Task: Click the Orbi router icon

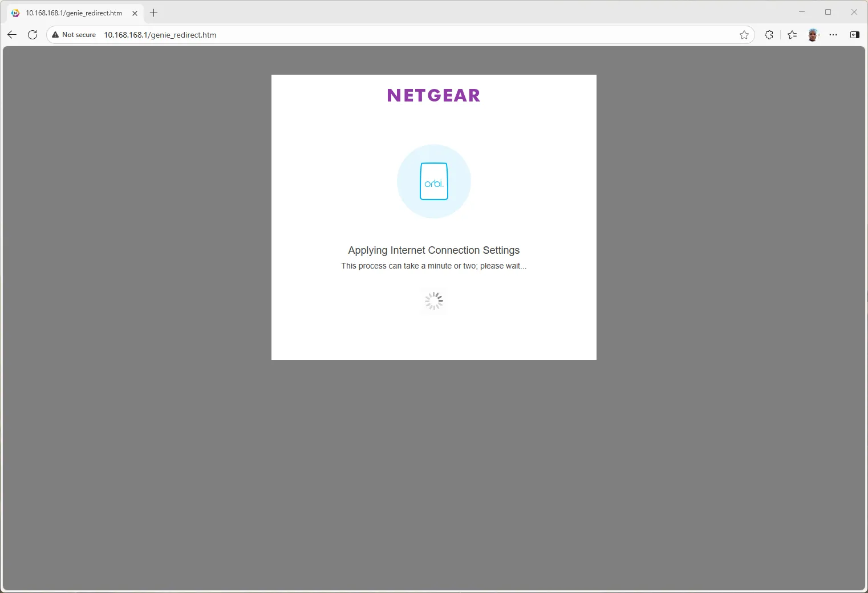Action: tap(434, 181)
